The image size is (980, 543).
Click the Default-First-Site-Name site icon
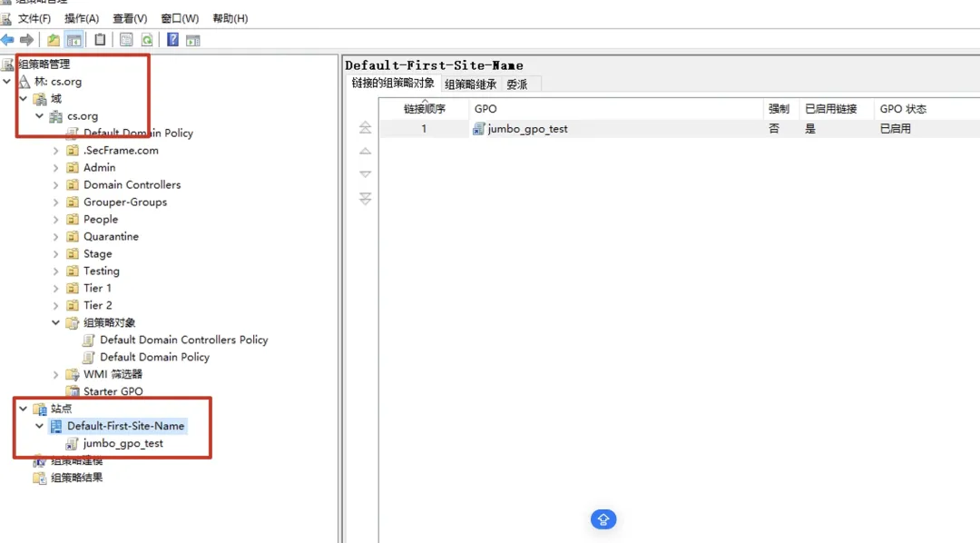(x=56, y=426)
